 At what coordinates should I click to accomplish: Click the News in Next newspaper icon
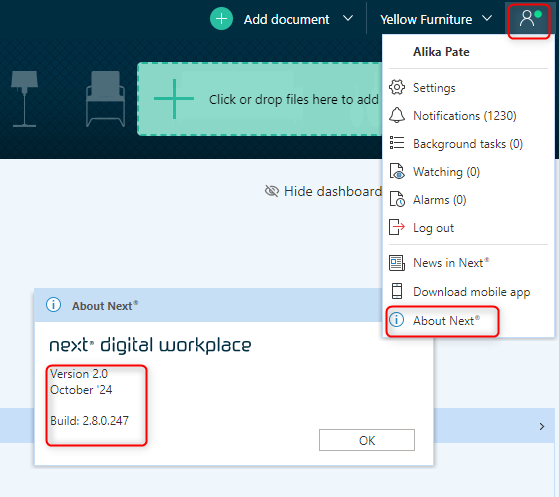click(397, 263)
